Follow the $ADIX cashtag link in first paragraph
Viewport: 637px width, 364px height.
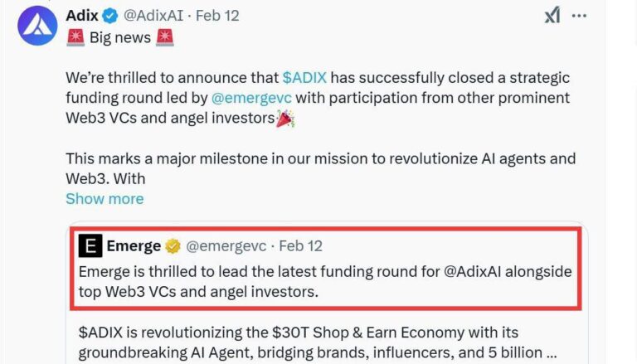[x=304, y=77]
